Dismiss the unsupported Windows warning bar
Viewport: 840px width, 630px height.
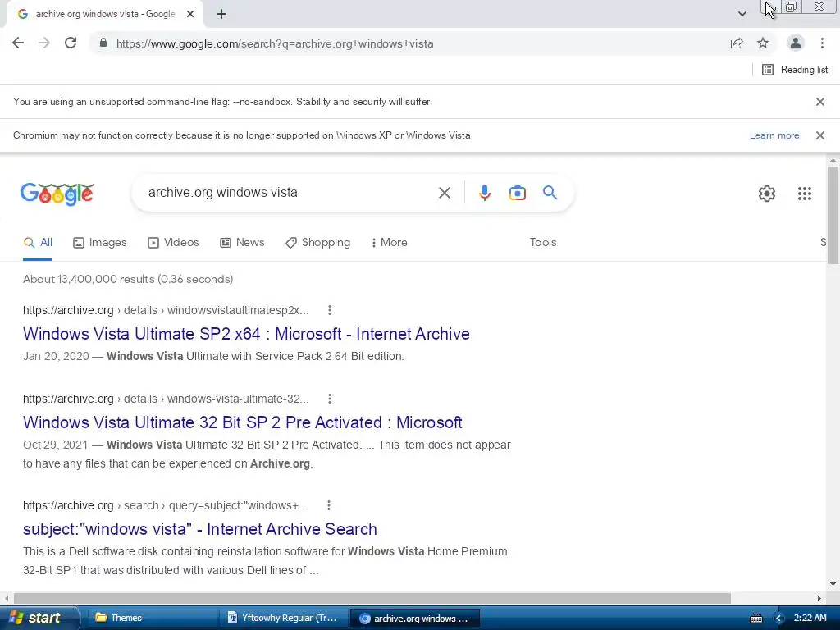819,135
